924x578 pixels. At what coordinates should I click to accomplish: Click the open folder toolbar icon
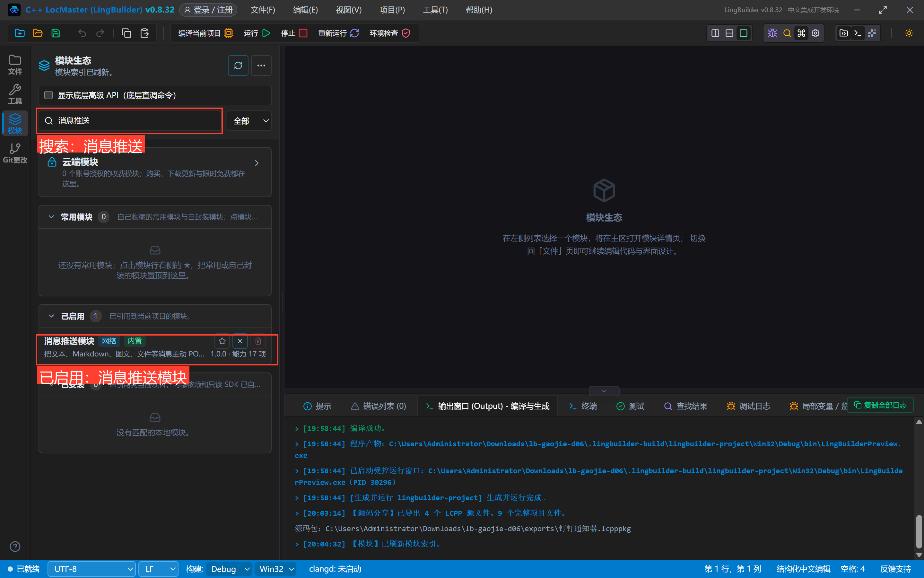pos(38,33)
